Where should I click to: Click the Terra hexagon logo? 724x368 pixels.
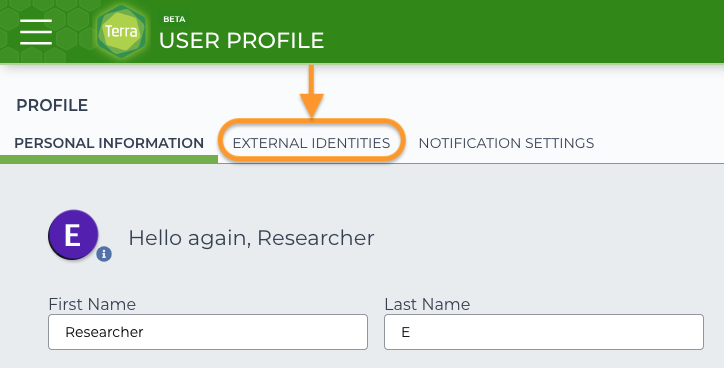pyautogui.click(x=121, y=31)
